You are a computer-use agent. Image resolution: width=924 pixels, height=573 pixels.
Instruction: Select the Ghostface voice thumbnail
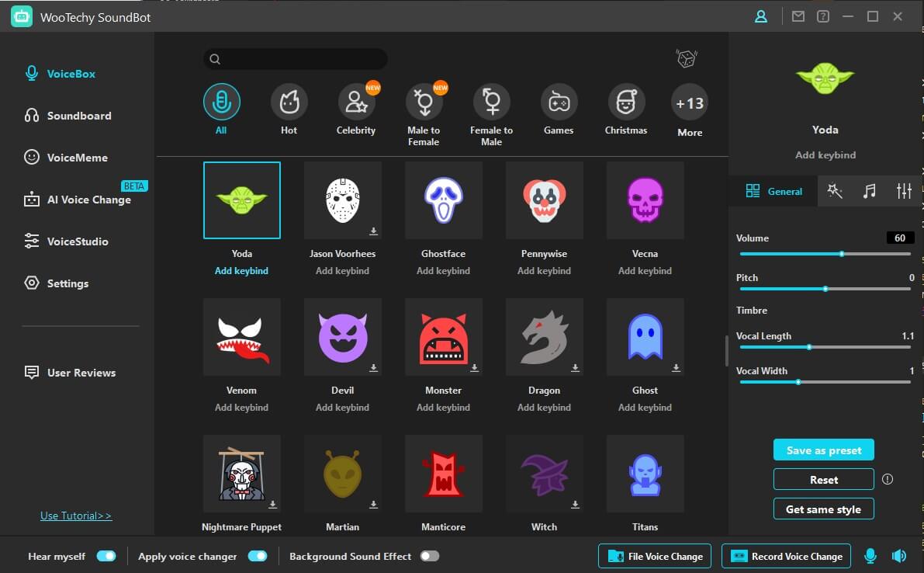443,200
